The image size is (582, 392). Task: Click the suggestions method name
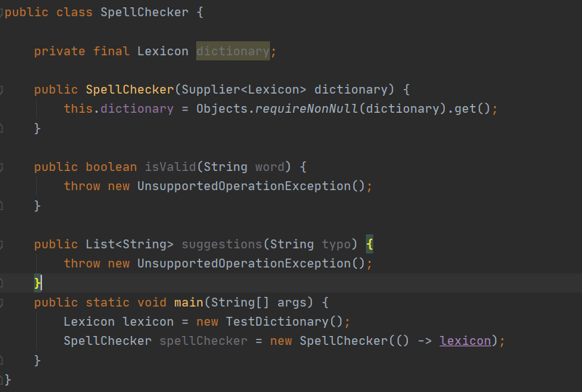click(x=221, y=245)
